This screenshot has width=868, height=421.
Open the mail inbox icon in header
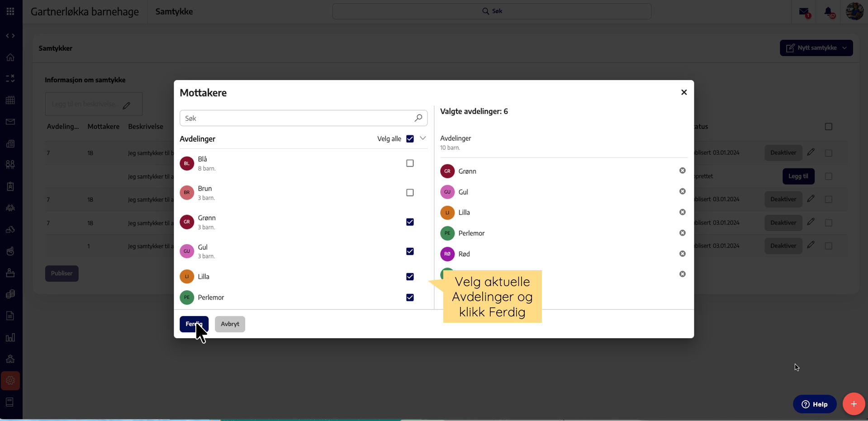click(x=804, y=12)
